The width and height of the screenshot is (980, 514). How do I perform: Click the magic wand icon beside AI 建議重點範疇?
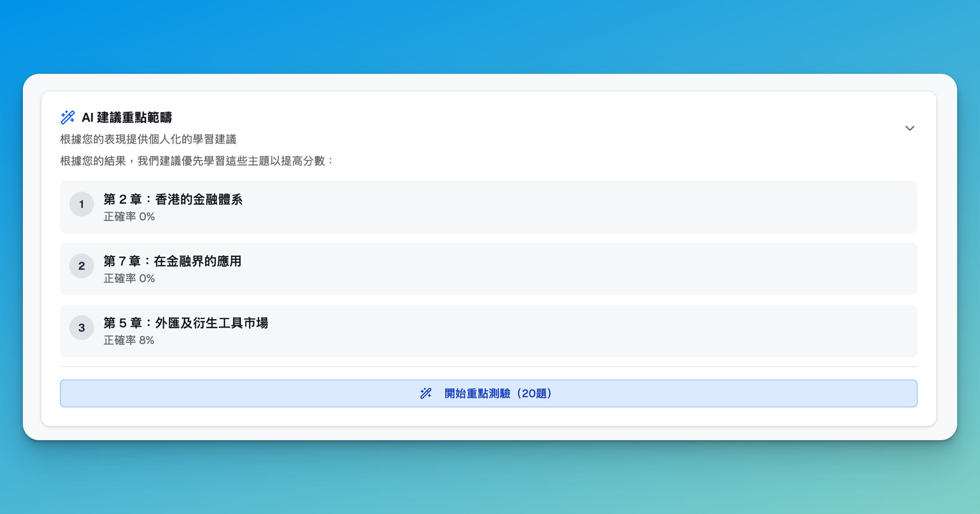click(x=68, y=117)
